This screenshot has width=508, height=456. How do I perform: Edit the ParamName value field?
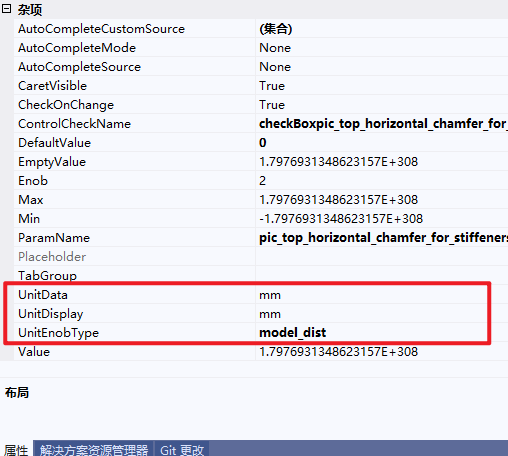click(x=382, y=238)
